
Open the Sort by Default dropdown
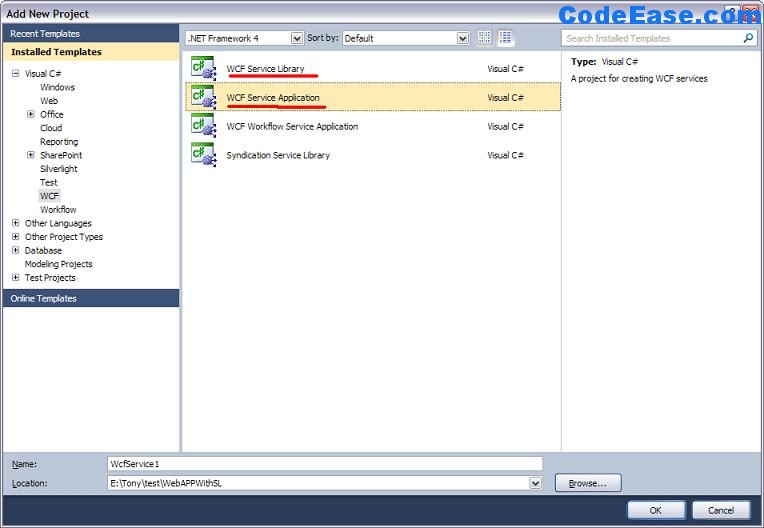[463, 38]
